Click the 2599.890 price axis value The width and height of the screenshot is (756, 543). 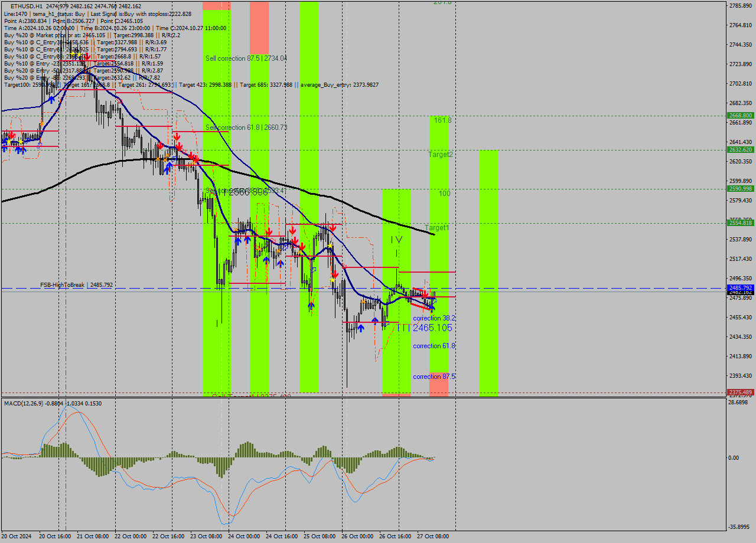[x=741, y=181]
